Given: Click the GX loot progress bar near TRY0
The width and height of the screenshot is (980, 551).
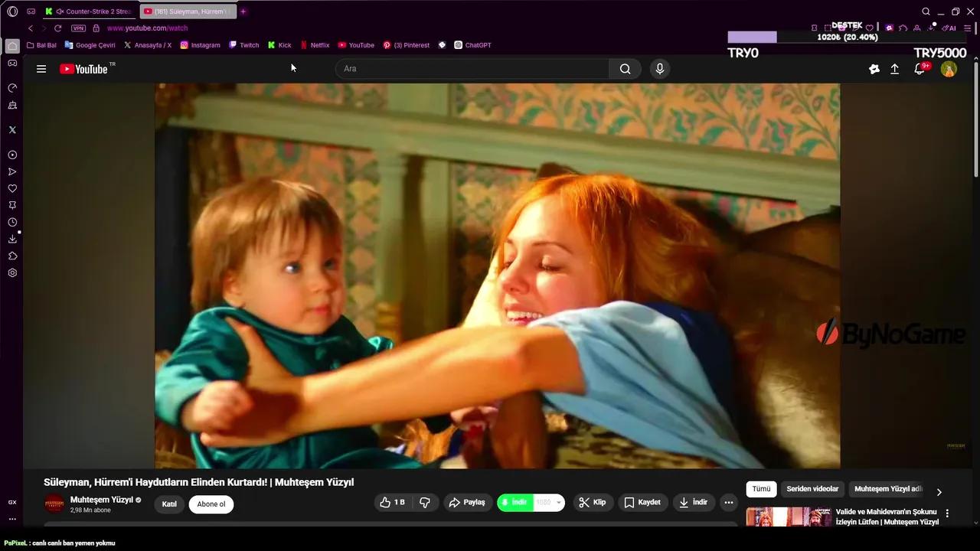Looking at the screenshot, I should pos(753,37).
